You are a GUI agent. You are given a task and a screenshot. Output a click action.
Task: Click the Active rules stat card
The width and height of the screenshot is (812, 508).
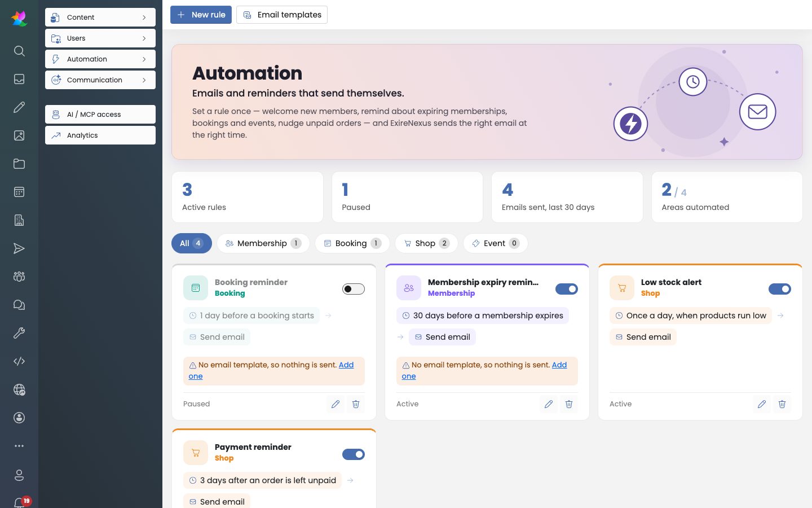coord(248,197)
